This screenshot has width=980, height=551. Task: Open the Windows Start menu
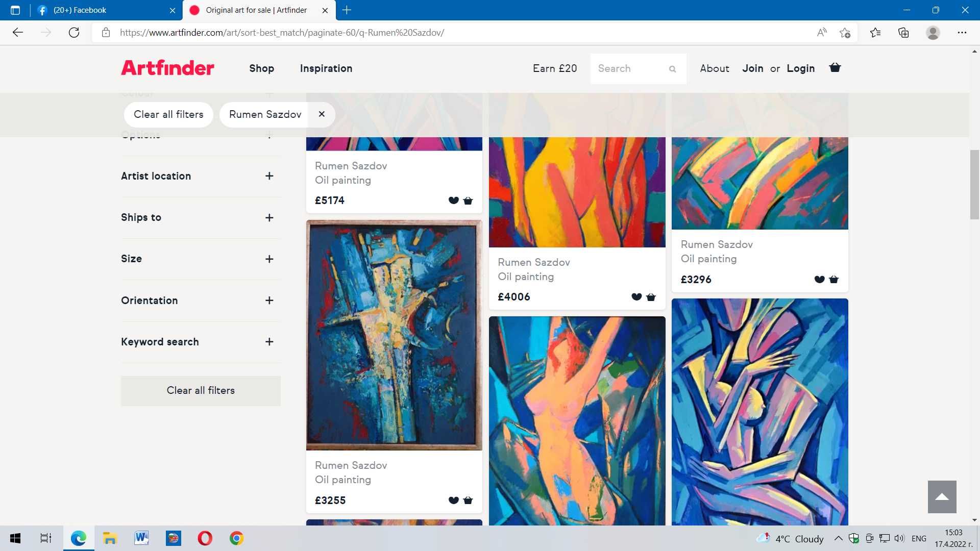[x=15, y=538]
